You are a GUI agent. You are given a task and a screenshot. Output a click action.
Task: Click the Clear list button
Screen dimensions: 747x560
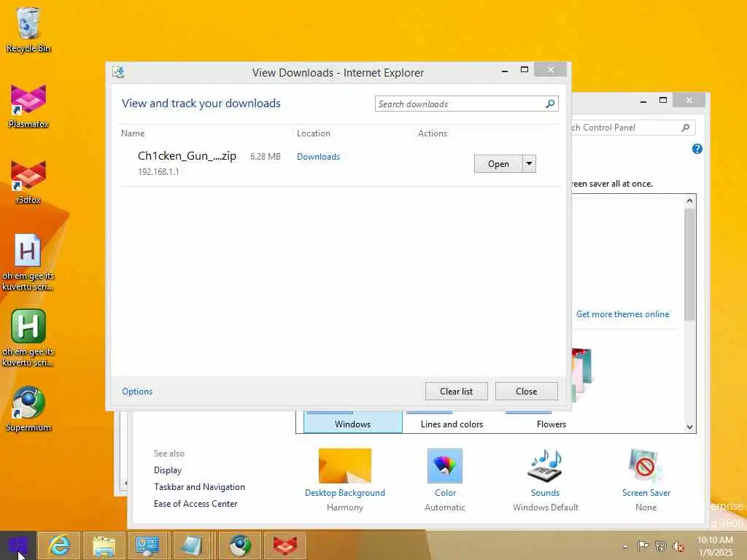point(457,392)
